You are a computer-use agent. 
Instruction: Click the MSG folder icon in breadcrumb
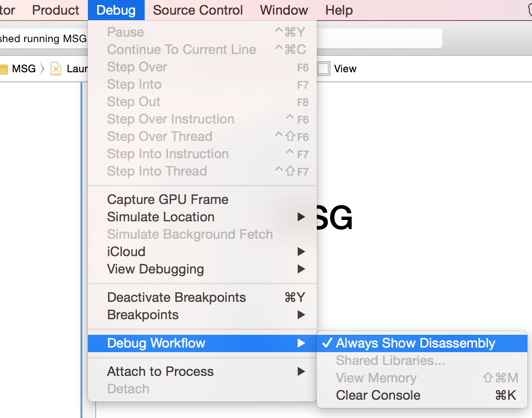(4, 69)
